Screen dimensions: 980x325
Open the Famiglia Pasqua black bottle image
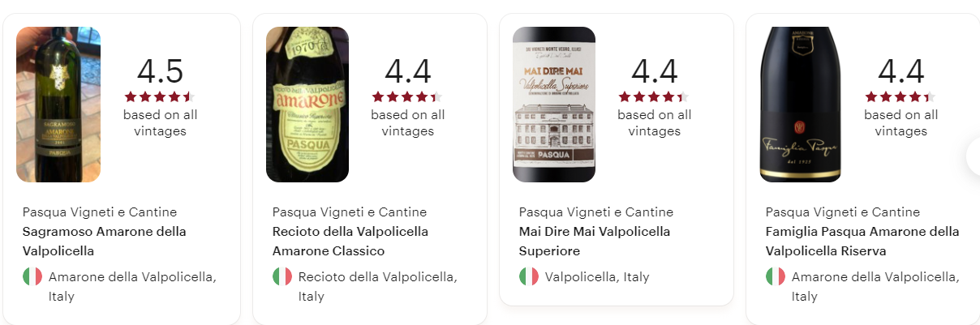point(801,105)
